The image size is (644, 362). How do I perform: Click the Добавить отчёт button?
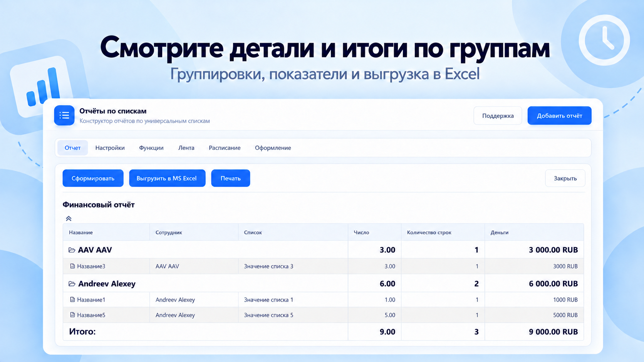[560, 115]
